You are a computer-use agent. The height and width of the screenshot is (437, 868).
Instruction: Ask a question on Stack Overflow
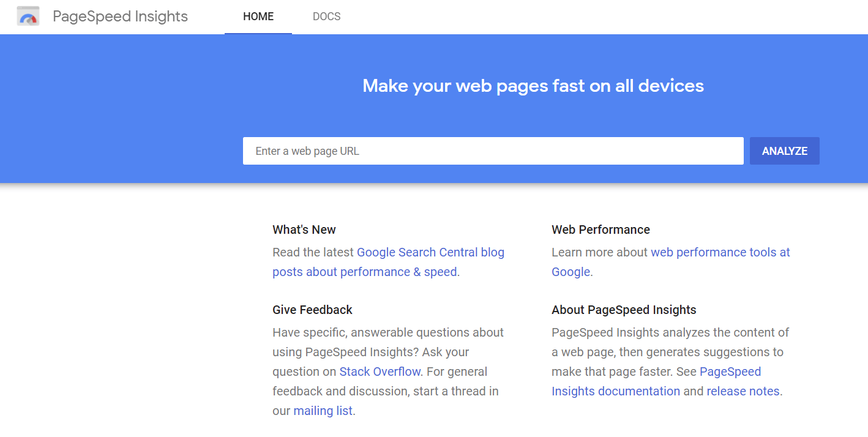(x=380, y=372)
